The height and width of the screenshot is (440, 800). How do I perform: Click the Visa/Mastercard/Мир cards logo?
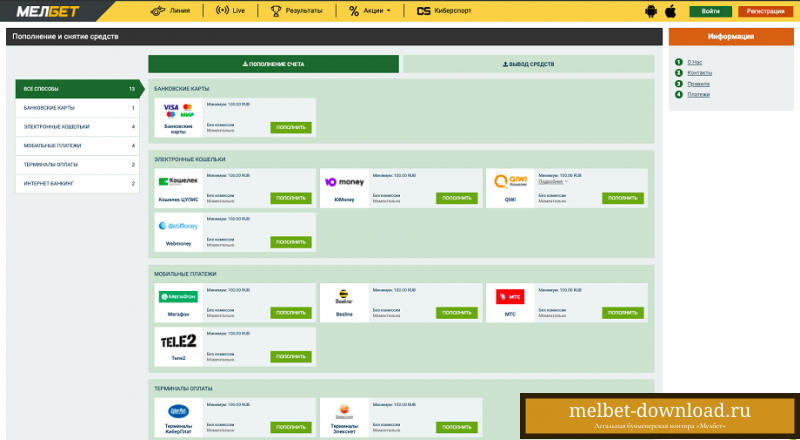pos(179,111)
